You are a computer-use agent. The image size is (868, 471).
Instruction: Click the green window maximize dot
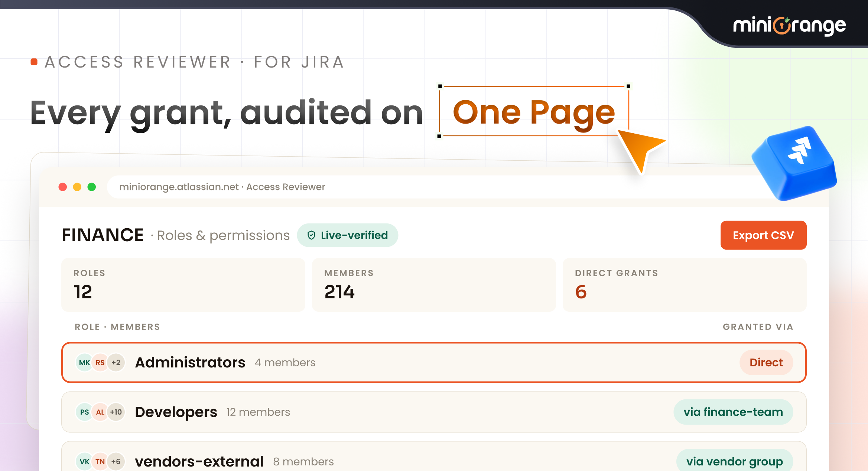(92, 187)
